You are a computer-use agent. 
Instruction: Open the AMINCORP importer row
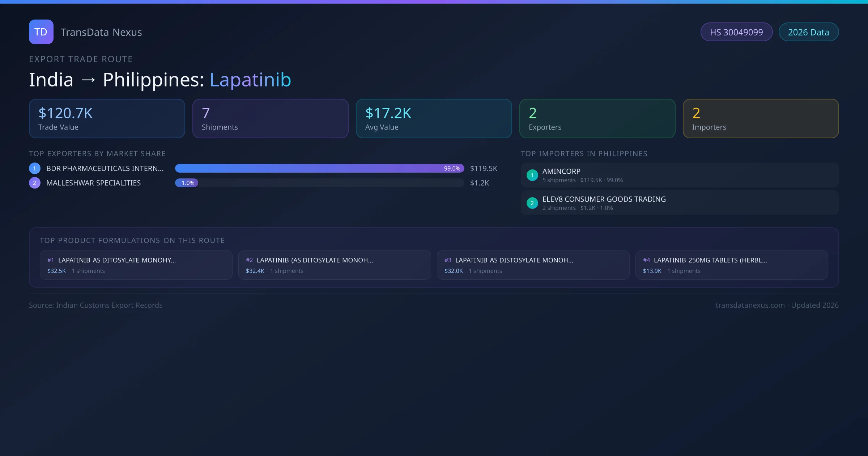[x=680, y=175]
